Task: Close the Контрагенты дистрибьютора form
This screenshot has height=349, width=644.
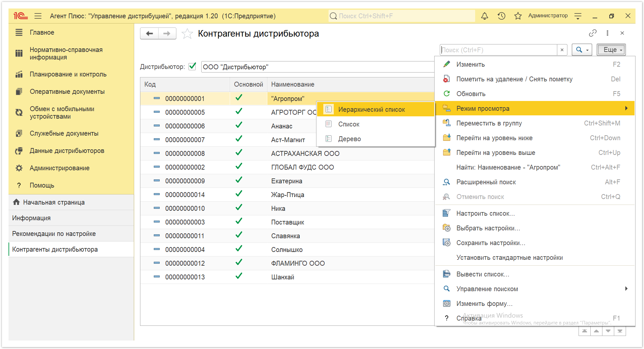Action: click(622, 33)
